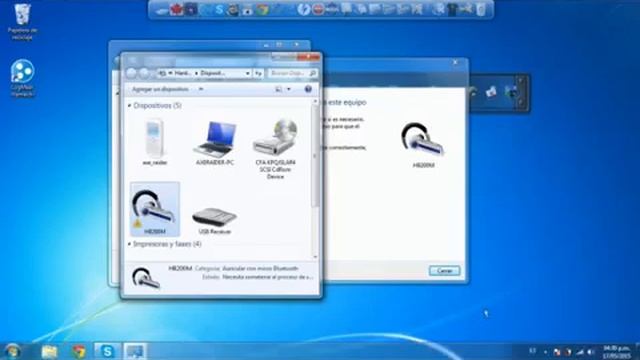Open the view options dropdown arrow
This screenshot has width=640, height=360.
289,89
